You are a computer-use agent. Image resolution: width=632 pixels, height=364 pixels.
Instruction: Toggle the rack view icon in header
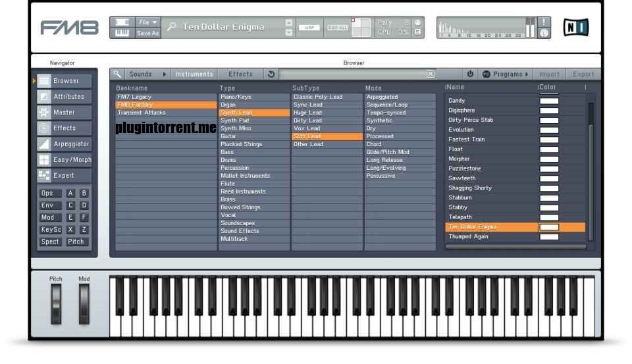point(122,22)
